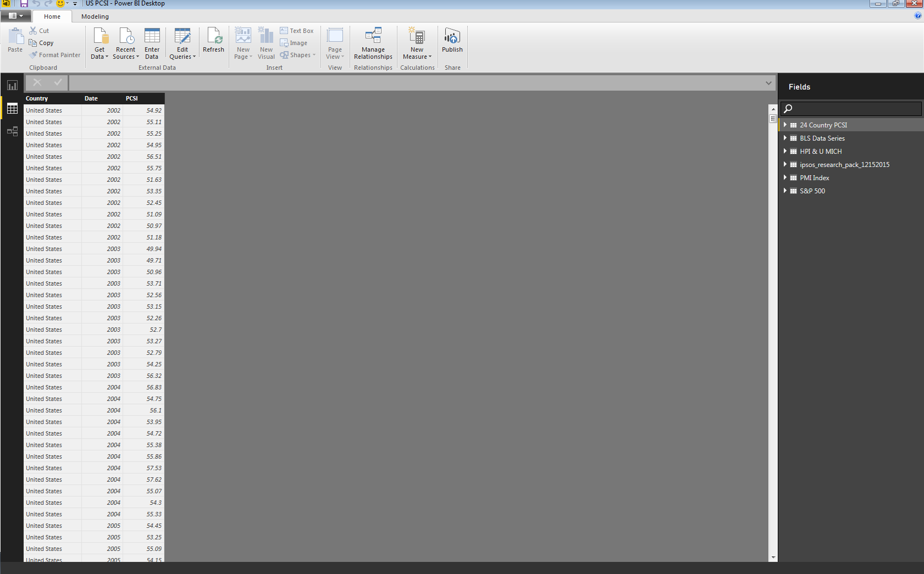
Task: Click the Paste icon
Action: (15, 36)
